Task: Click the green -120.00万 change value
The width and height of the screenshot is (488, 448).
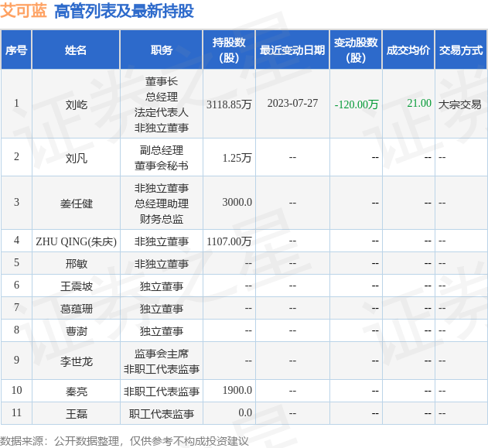Action: pyautogui.click(x=357, y=104)
